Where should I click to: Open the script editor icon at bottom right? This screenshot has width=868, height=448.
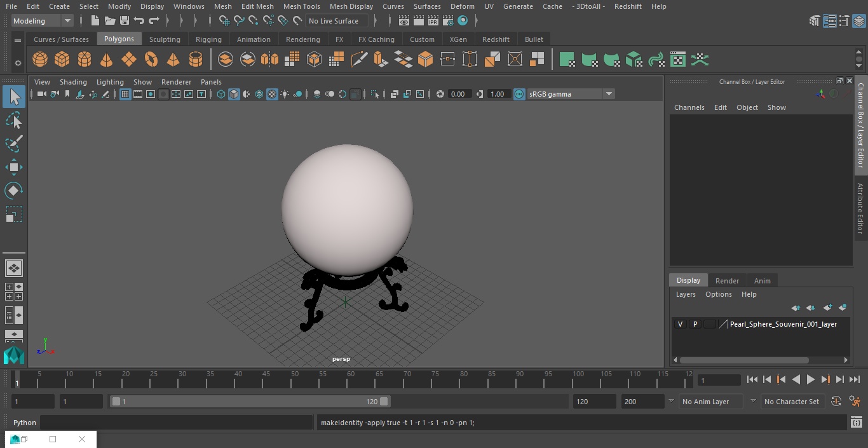pos(857,423)
